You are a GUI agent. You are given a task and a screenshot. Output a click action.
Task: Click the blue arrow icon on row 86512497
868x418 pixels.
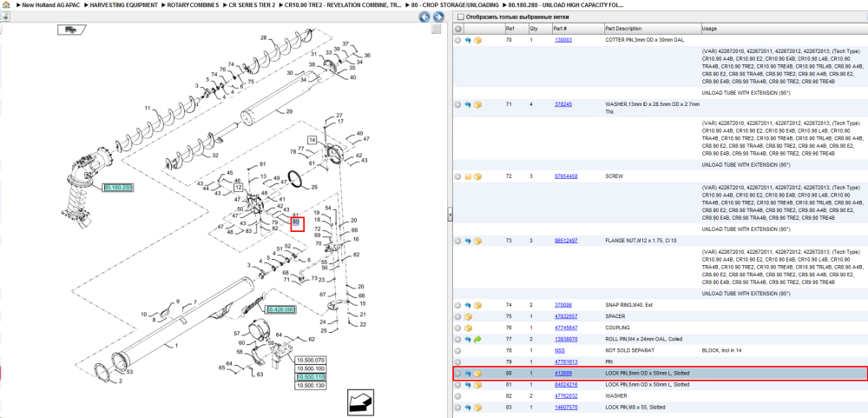click(468, 242)
